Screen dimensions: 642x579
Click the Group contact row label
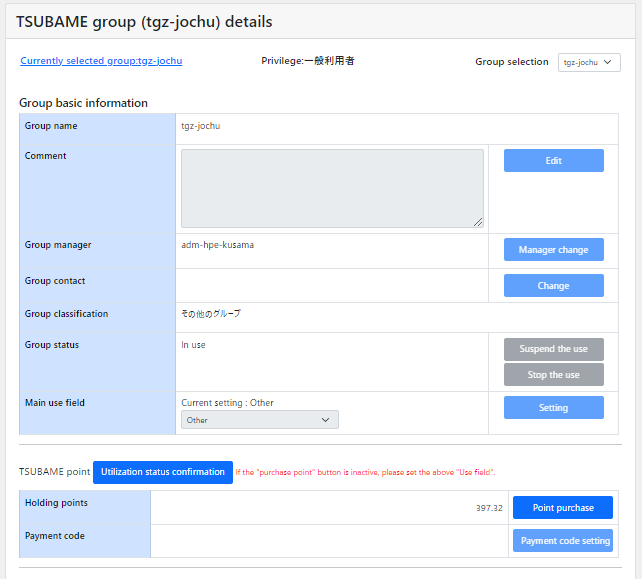[x=55, y=281]
